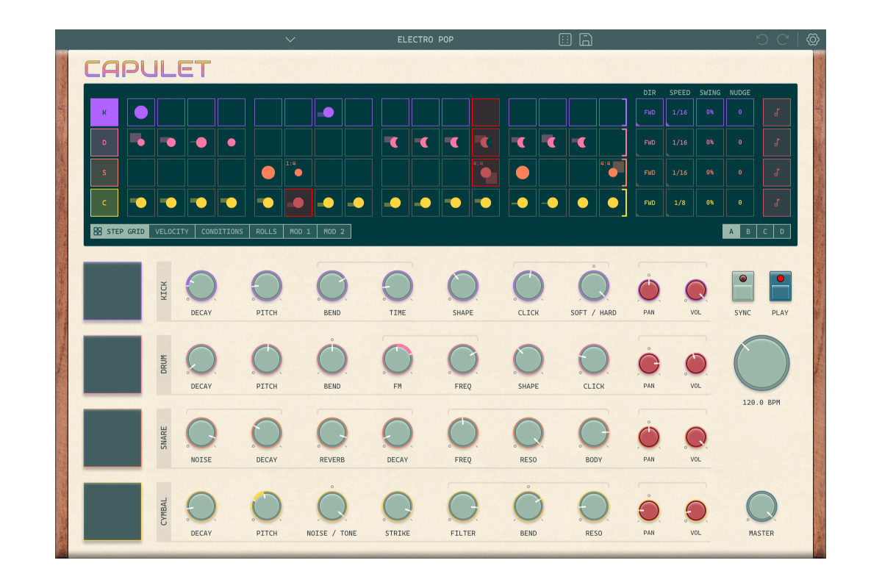This screenshot has height=588, width=882.
Task: Switch to the CONDITIONS tab
Action: tap(222, 232)
